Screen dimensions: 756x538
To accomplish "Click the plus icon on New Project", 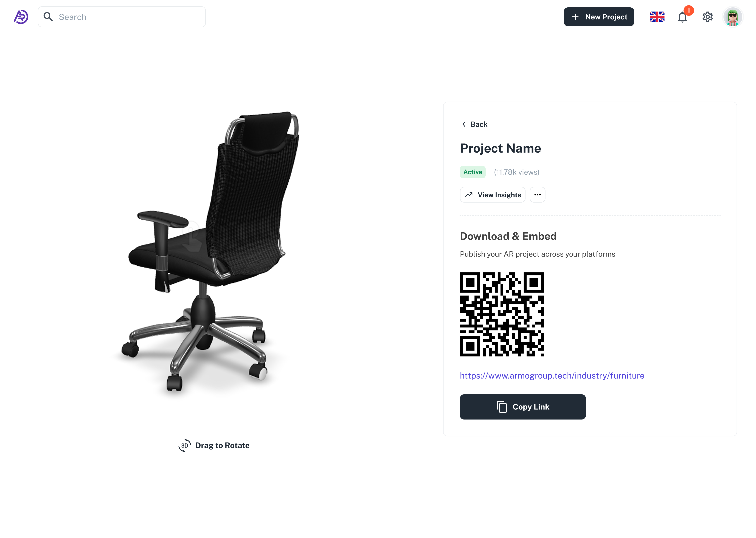I will point(575,17).
